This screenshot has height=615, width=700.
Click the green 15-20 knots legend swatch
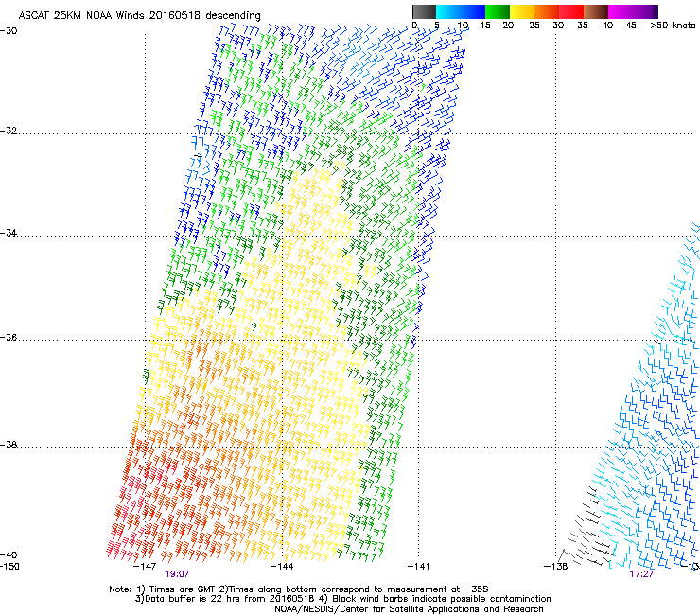click(x=498, y=11)
